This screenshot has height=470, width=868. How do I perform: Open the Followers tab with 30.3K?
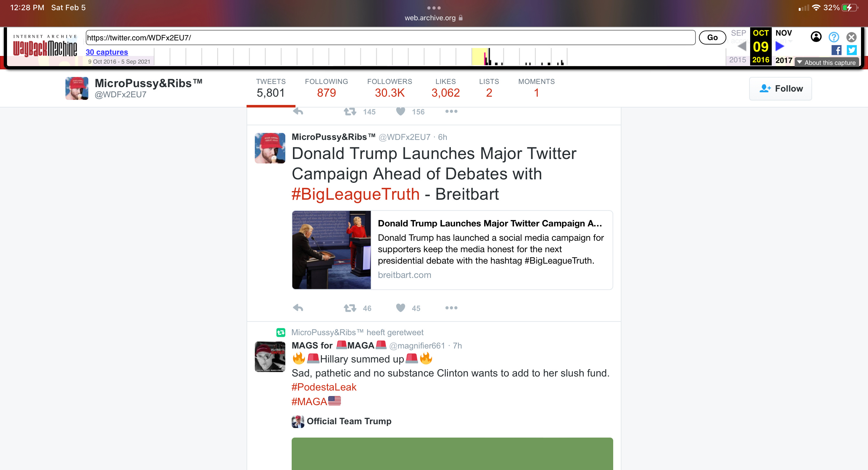(x=390, y=89)
